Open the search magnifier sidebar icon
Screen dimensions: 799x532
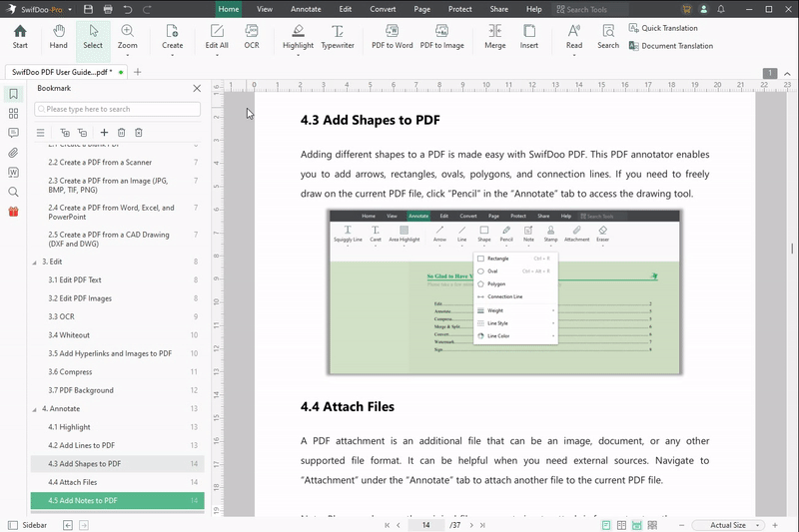tap(14, 192)
